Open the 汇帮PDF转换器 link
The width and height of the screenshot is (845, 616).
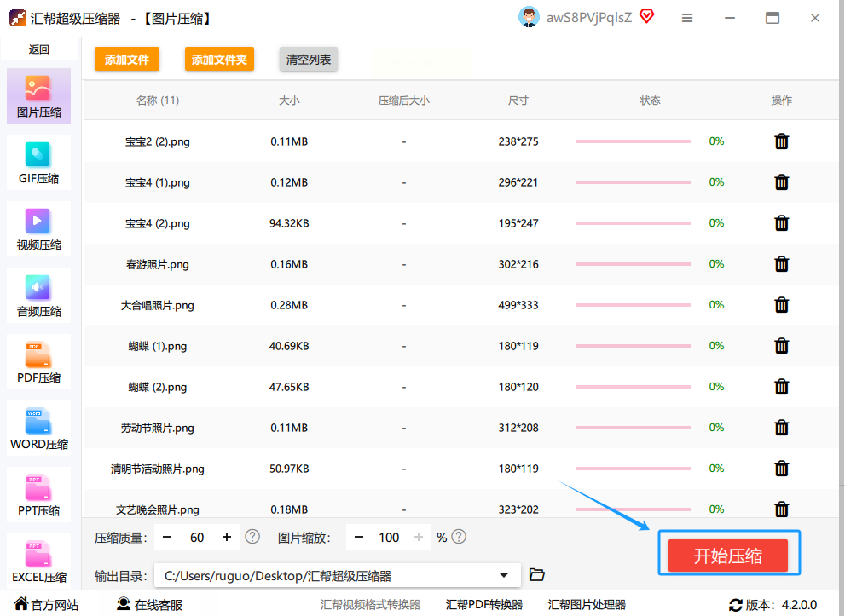tap(483, 605)
